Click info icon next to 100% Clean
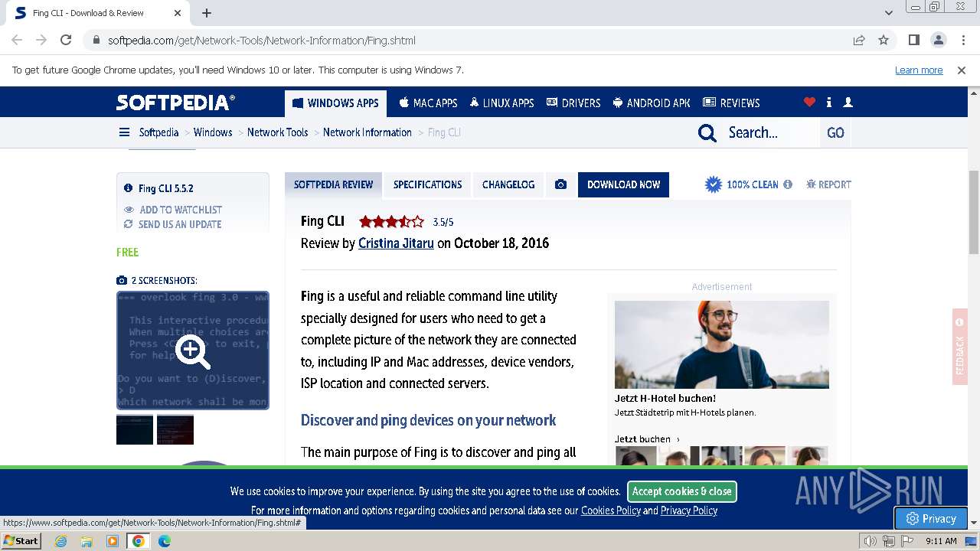 click(788, 184)
